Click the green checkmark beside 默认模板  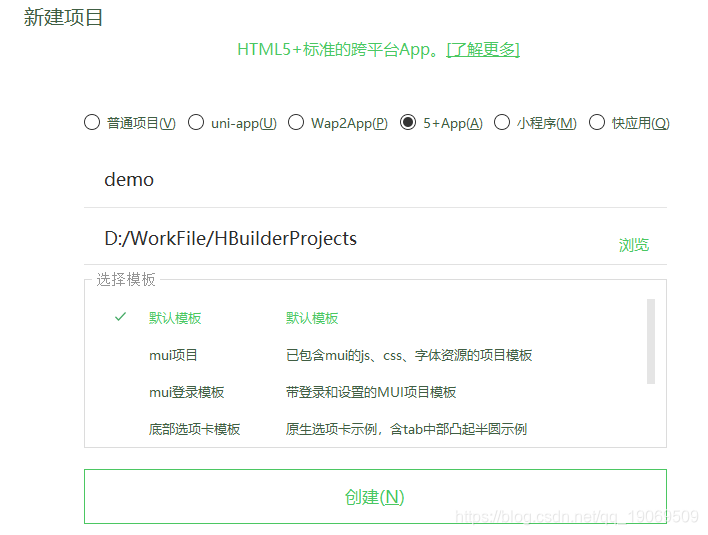click(x=121, y=317)
